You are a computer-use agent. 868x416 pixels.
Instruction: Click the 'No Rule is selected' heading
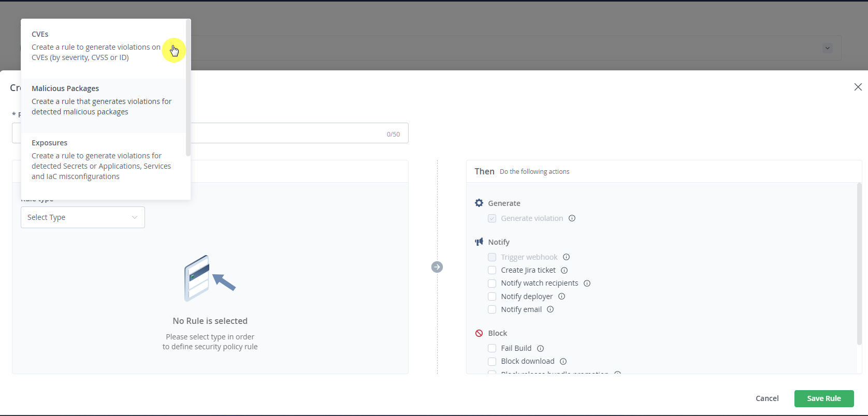(x=210, y=321)
